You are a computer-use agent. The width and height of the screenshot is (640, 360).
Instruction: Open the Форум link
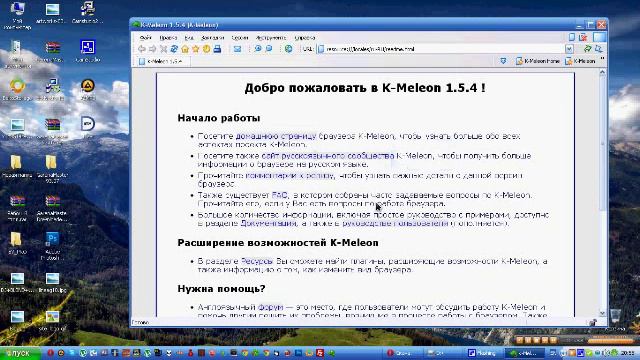pos(270,307)
